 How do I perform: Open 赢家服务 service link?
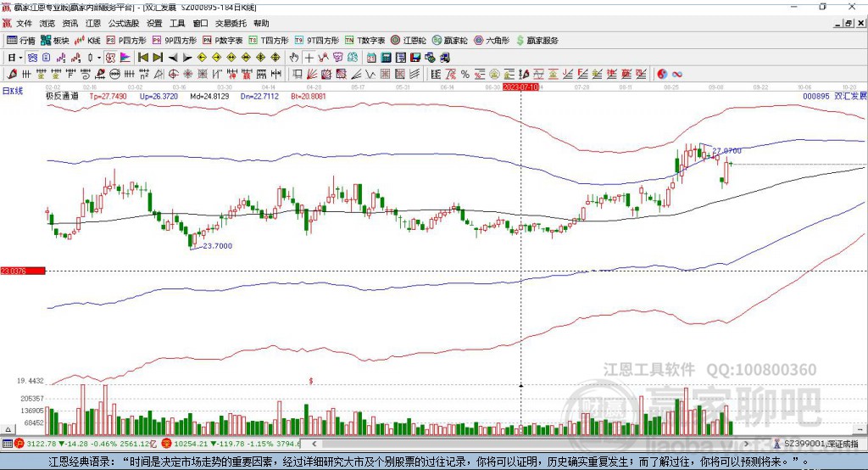pyautogui.click(x=537, y=41)
